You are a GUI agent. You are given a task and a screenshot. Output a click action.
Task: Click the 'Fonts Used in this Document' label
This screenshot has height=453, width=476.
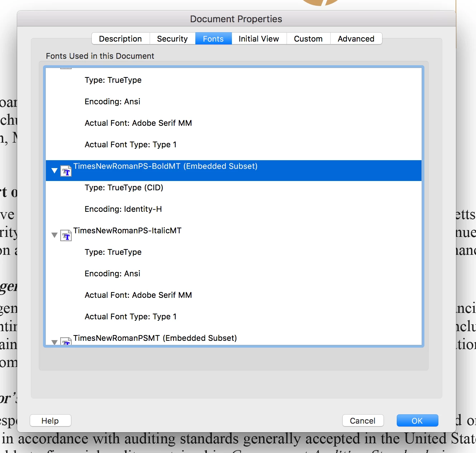click(100, 56)
